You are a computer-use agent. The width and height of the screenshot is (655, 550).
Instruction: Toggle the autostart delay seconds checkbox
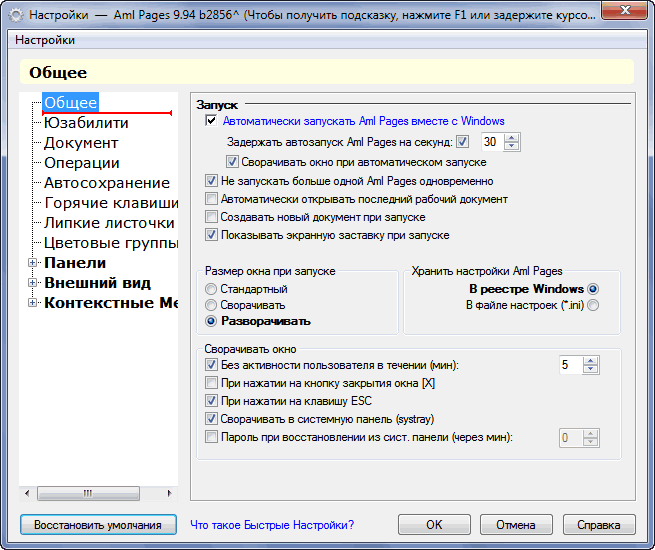click(x=462, y=142)
